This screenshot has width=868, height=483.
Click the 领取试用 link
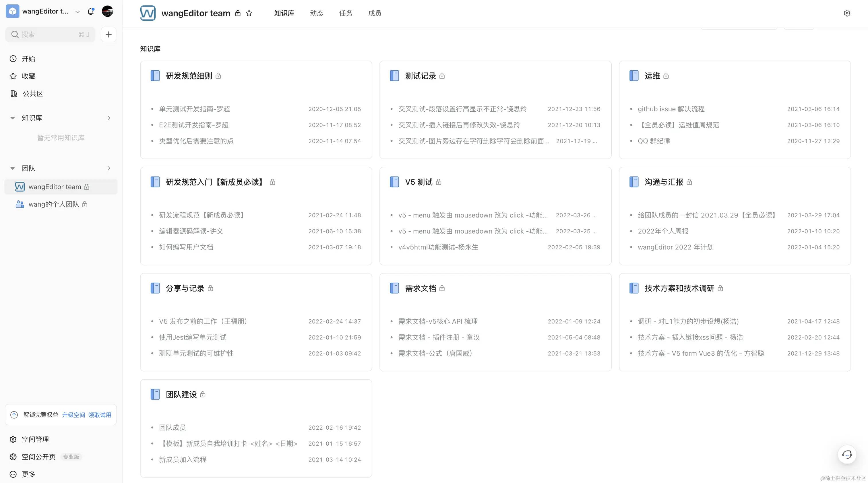[100, 415]
